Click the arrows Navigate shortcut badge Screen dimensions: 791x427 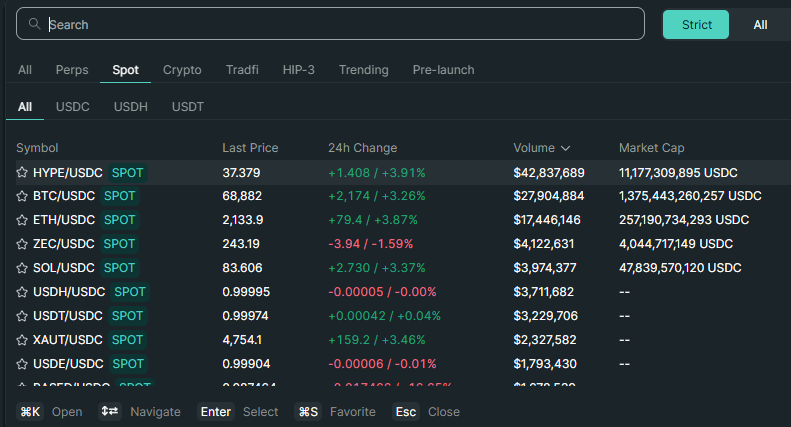109,411
